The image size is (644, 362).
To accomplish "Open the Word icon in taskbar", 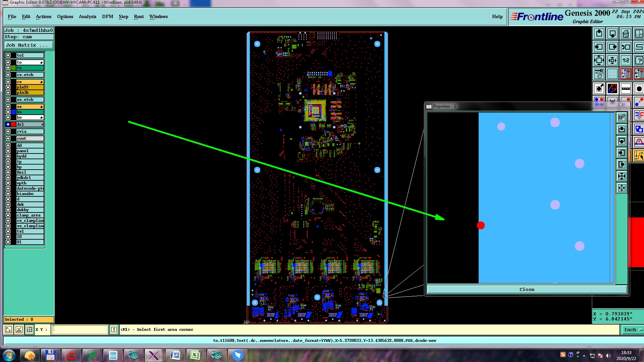I will coord(175,355).
